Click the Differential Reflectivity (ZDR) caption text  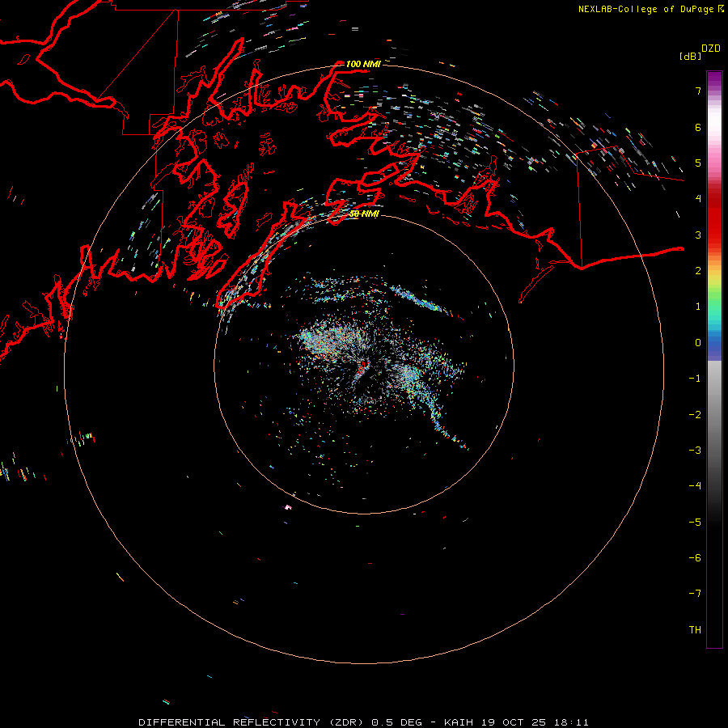[x=252, y=722]
